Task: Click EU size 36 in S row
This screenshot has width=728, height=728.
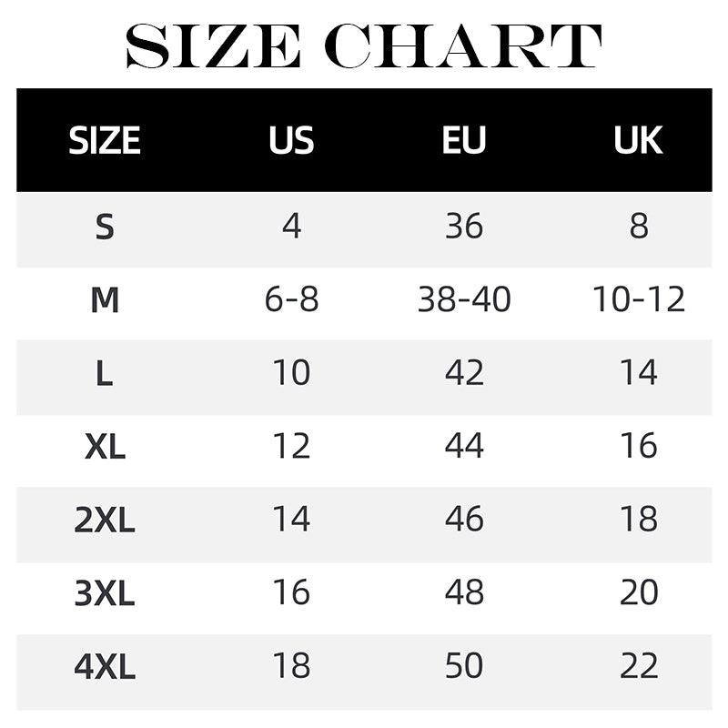Action: click(x=464, y=227)
